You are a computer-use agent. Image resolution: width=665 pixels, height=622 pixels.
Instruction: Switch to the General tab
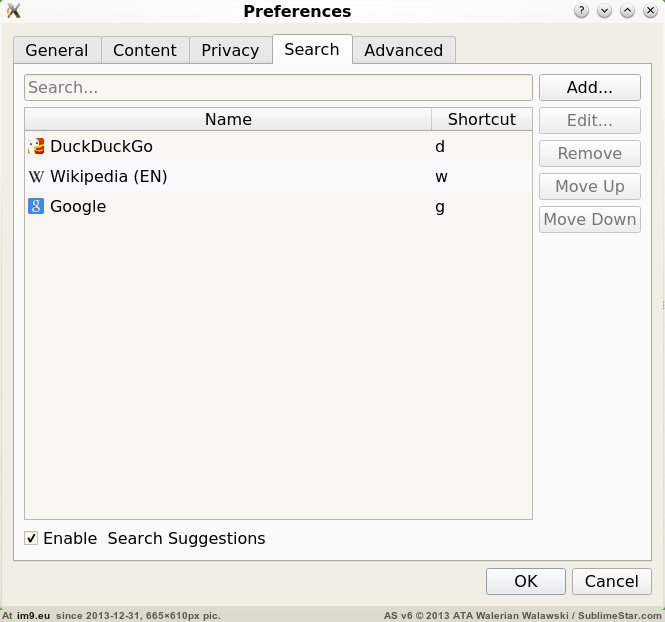tap(57, 50)
